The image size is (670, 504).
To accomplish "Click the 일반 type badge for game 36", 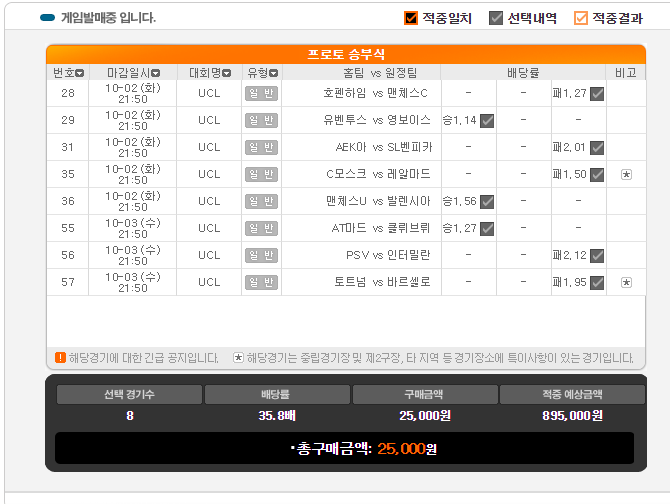I will click(x=261, y=201).
